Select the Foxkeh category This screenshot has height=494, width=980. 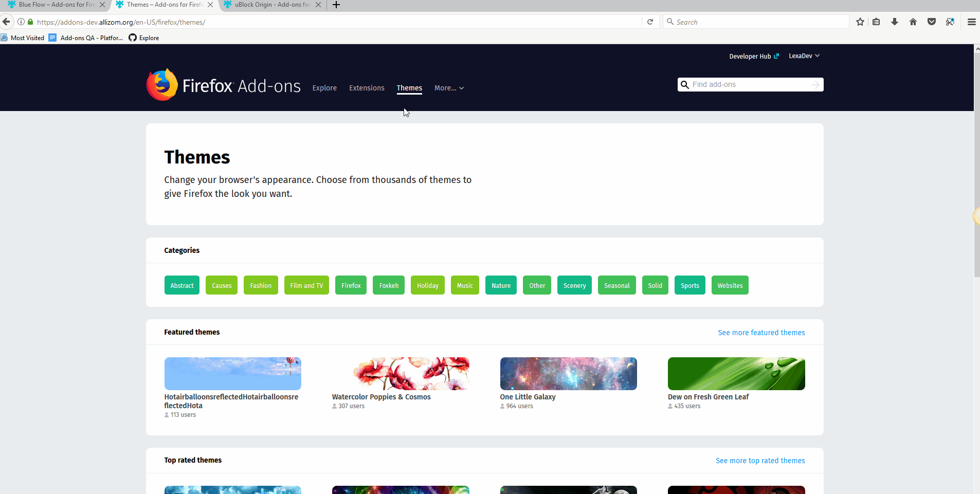click(x=389, y=285)
